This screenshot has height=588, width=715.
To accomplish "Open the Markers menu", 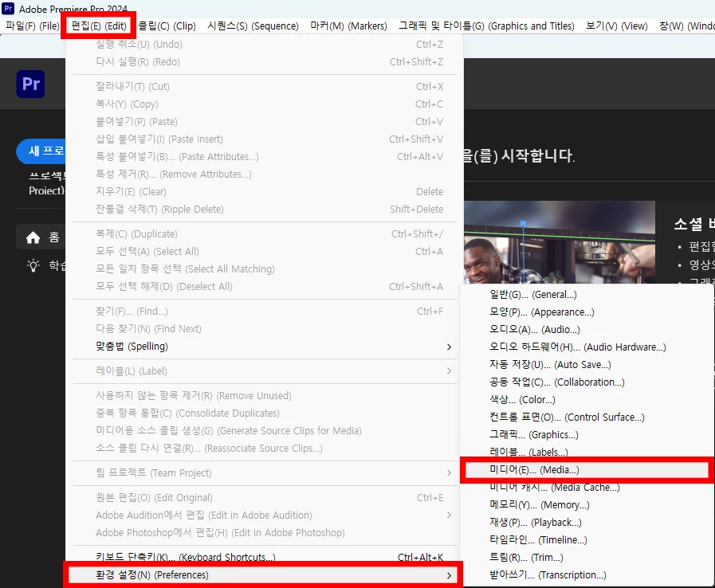I will tap(348, 26).
